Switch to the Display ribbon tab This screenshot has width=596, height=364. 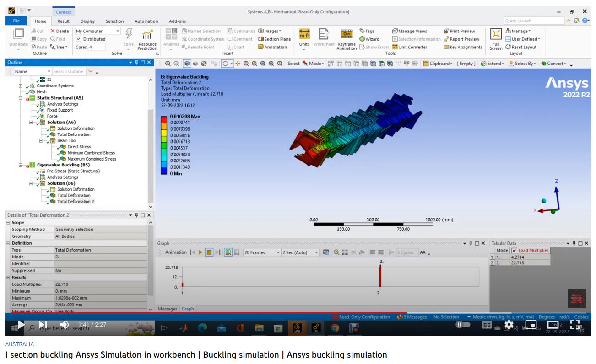tap(87, 21)
